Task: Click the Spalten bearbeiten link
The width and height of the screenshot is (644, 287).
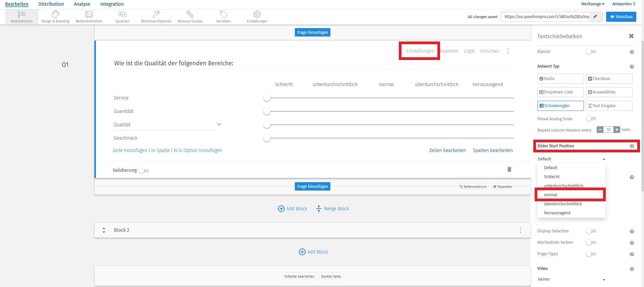Action: [x=493, y=150]
